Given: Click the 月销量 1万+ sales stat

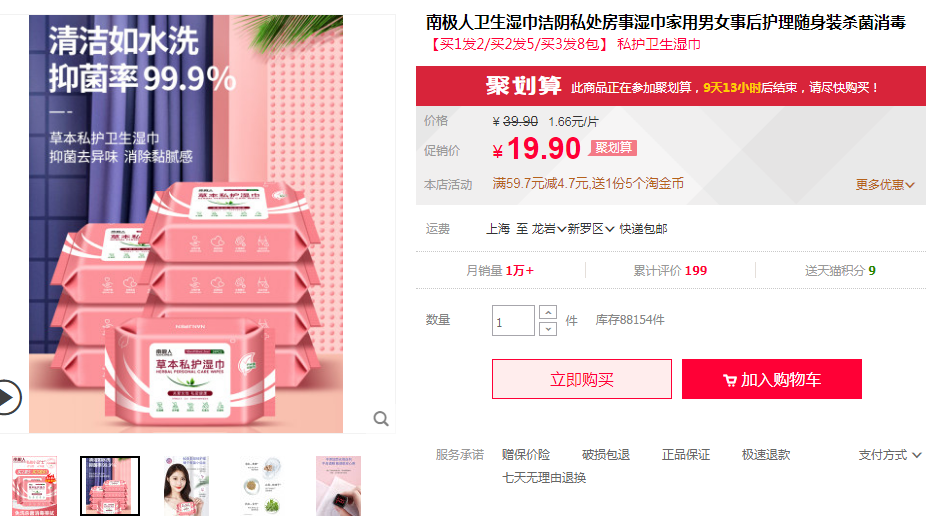Looking at the screenshot, I should (x=500, y=271).
